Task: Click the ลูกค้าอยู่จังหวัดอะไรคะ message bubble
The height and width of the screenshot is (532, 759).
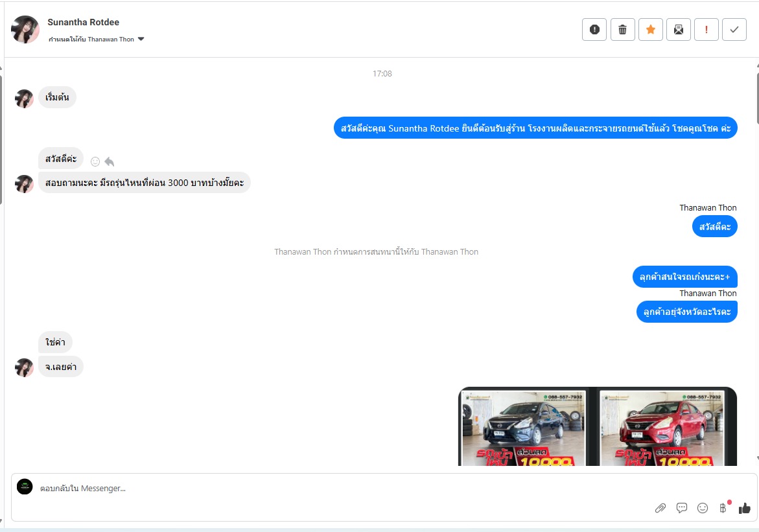Action: 686,312
